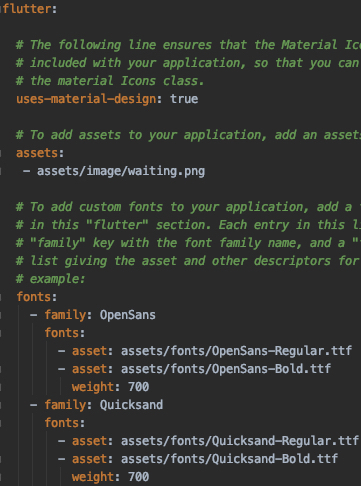The image size is (361, 486).
Task: Click the path "assets/fonts/Quicksand-Bold.ttf"
Action: pyautogui.click(x=229, y=459)
